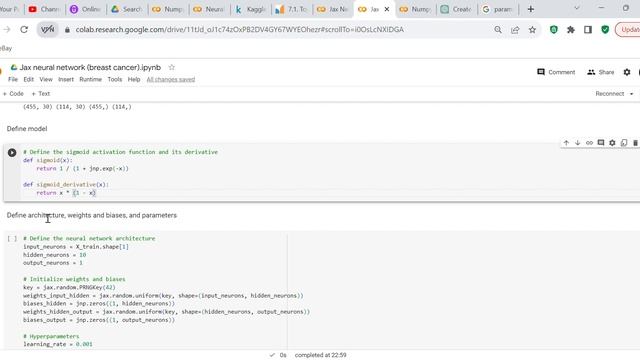Screen dimensions: 640x360
Task: Star the notebook next to its title
Action: [171, 67]
